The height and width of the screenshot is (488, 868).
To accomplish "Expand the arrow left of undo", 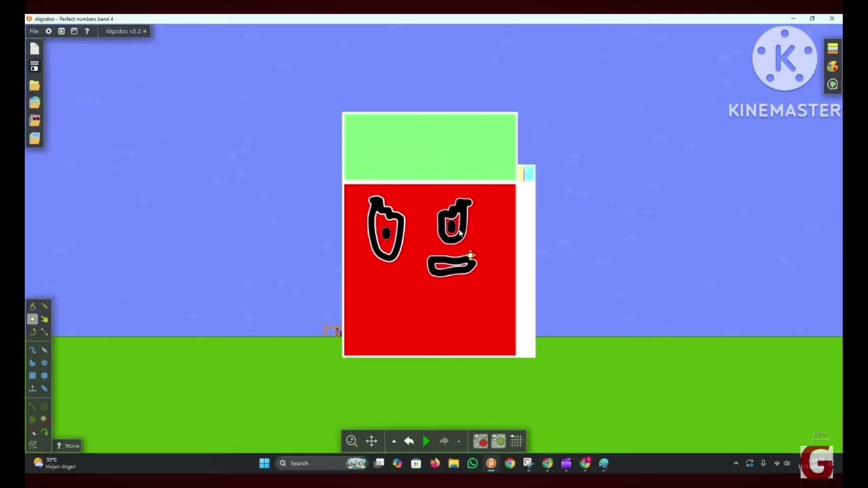I will coord(394,441).
